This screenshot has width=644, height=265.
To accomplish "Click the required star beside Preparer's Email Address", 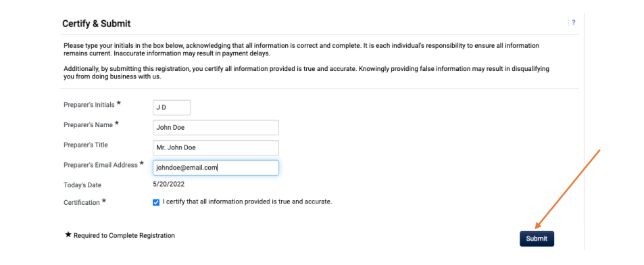I will tap(142, 163).
